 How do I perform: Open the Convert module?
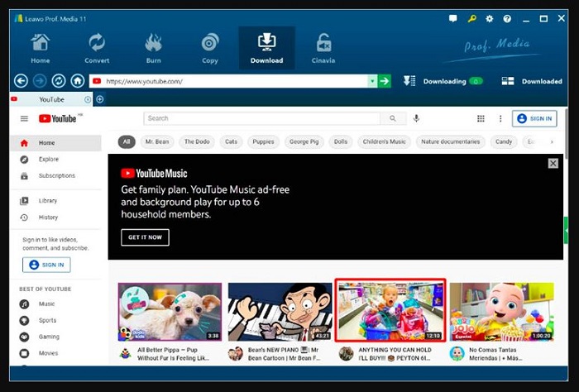(97, 48)
